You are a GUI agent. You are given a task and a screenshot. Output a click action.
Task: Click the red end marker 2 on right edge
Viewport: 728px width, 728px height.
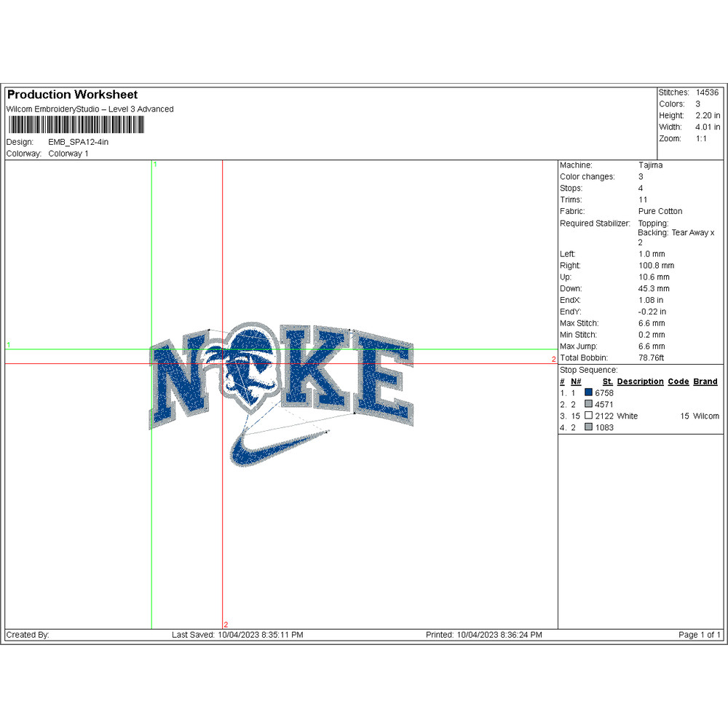tap(553, 360)
